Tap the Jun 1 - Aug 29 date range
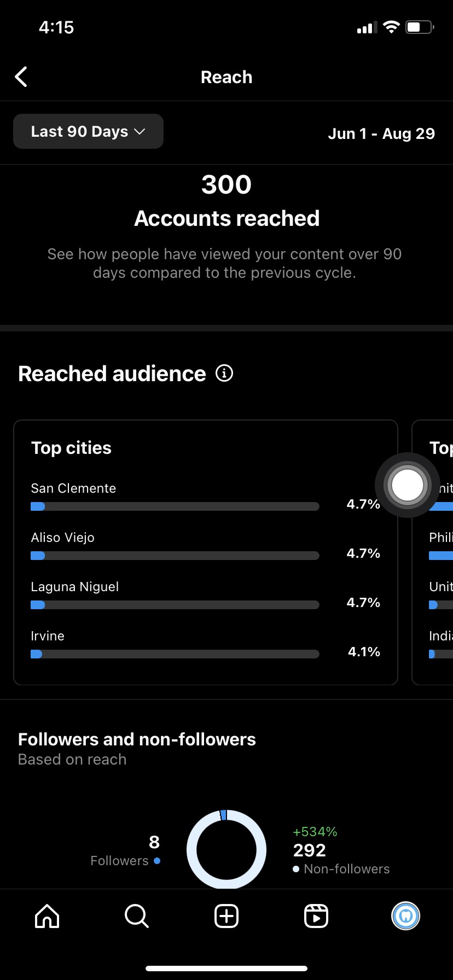The image size is (453, 980). tap(381, 133)
